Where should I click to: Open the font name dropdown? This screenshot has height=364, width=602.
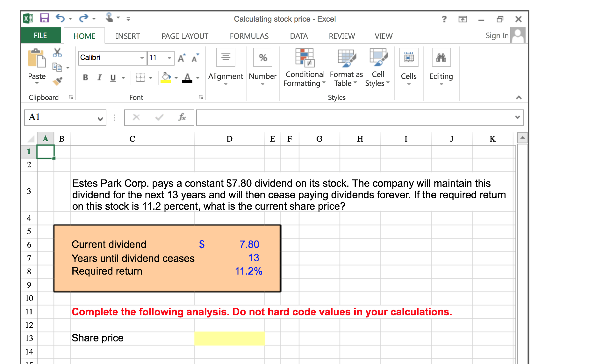pyautogui.click(x=142, y=58)
